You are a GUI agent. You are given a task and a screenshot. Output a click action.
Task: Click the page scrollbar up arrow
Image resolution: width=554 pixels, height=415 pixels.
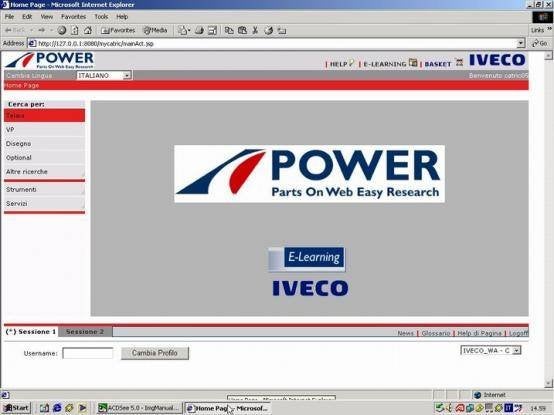tap(548, 55)
